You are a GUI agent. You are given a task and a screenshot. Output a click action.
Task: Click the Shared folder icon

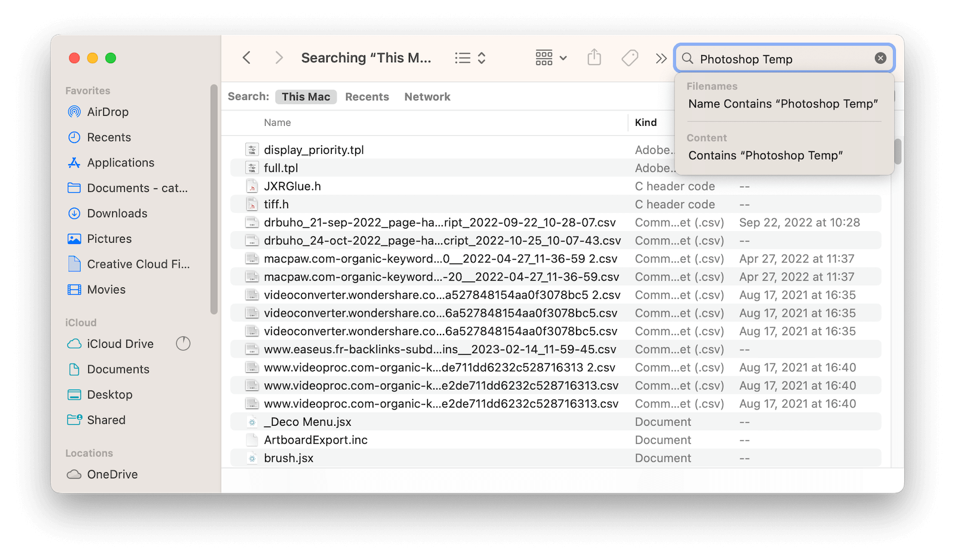coord(75,420)
